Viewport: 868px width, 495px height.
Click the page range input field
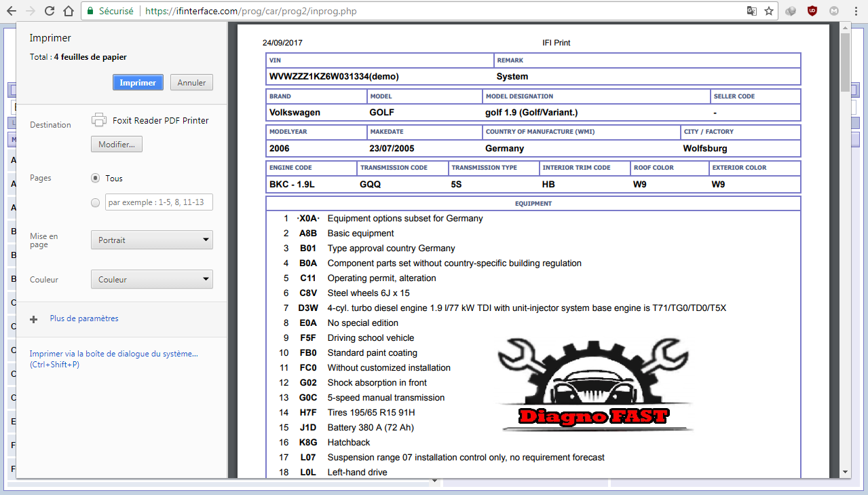[x=159, y=202]
